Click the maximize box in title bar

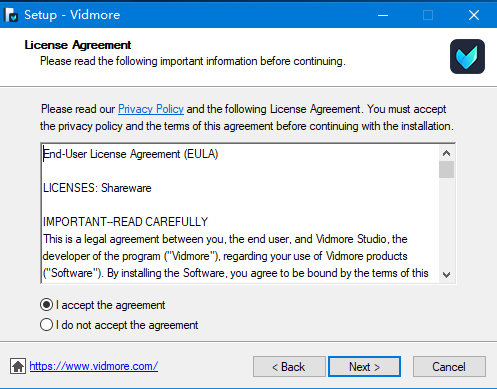pyautogui.click(x=428, y=15)
